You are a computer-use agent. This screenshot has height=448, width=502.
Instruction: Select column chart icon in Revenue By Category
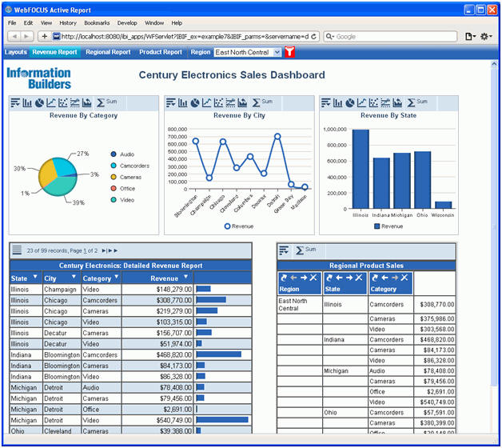point(27,102)
